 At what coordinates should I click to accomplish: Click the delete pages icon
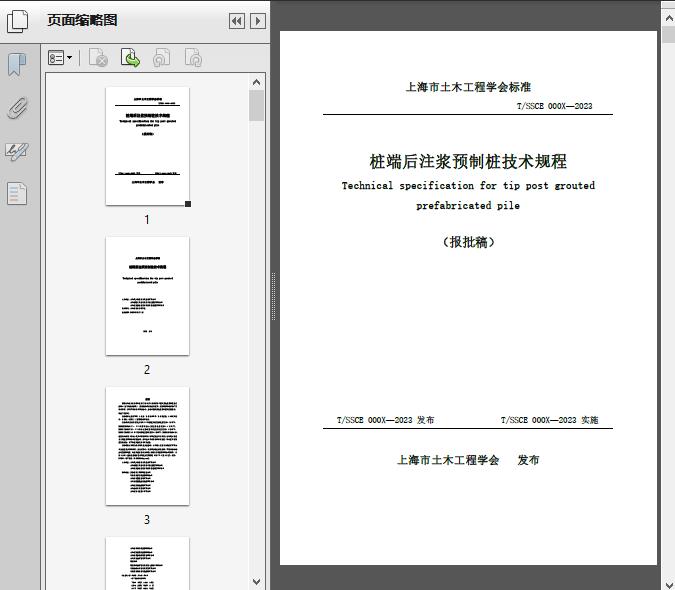pyautogui.click(x=98, y=58)
